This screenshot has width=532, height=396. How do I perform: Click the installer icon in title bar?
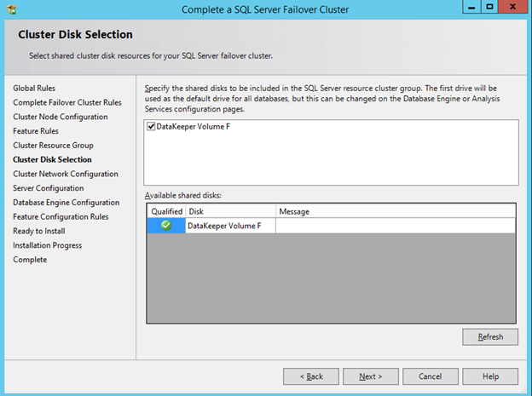(11, 9)
